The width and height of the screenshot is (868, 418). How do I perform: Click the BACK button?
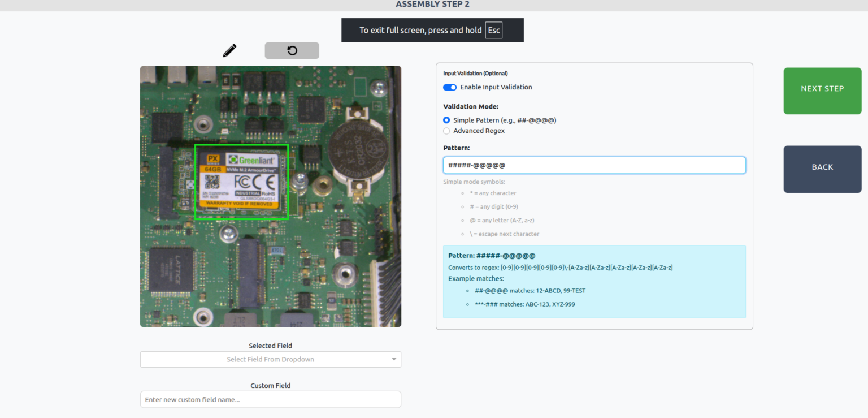coord(822,167)
